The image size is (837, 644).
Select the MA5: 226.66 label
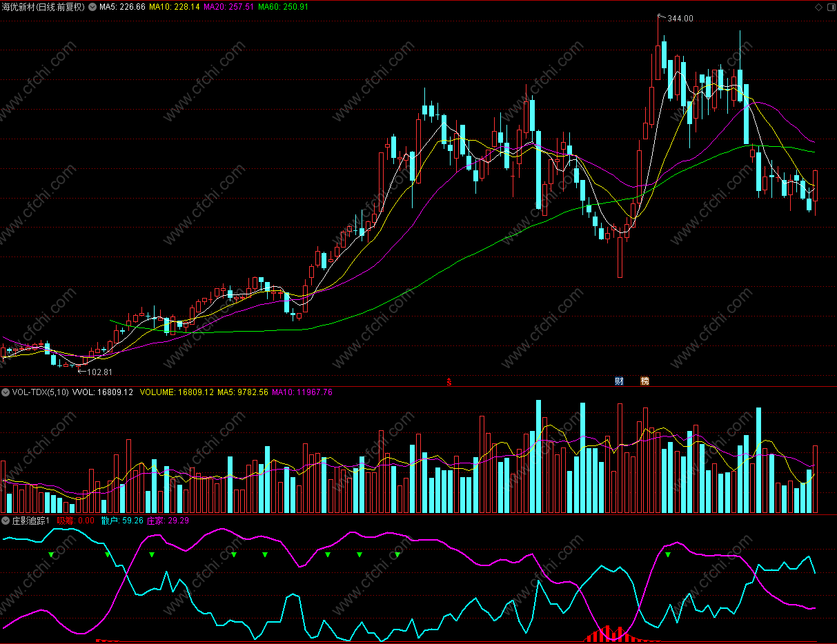[x=122, y=7]
